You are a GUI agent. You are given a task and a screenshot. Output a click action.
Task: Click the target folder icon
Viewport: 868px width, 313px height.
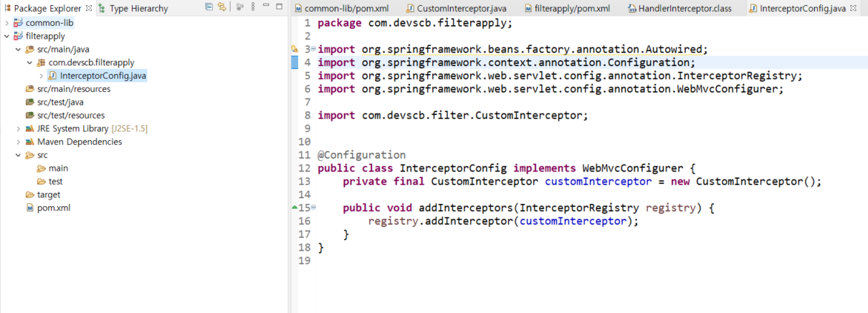click(29, 195)
